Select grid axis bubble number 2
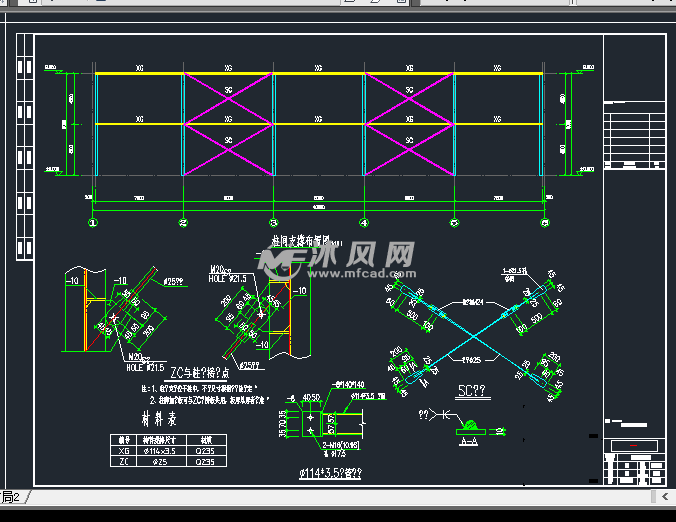This screenshot has width=676, height=522. 183,222
